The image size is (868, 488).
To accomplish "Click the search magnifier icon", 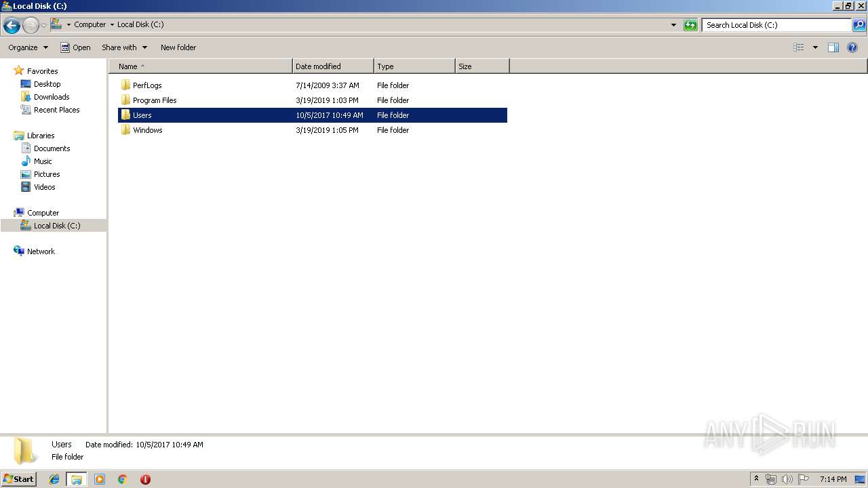I will pos(859,25).
